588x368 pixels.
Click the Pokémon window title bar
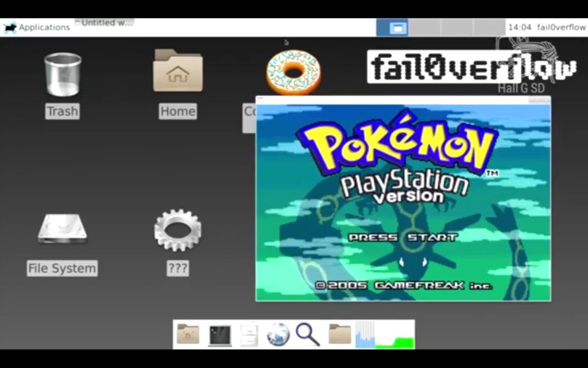pyautogui.click(x=403, y=100)
